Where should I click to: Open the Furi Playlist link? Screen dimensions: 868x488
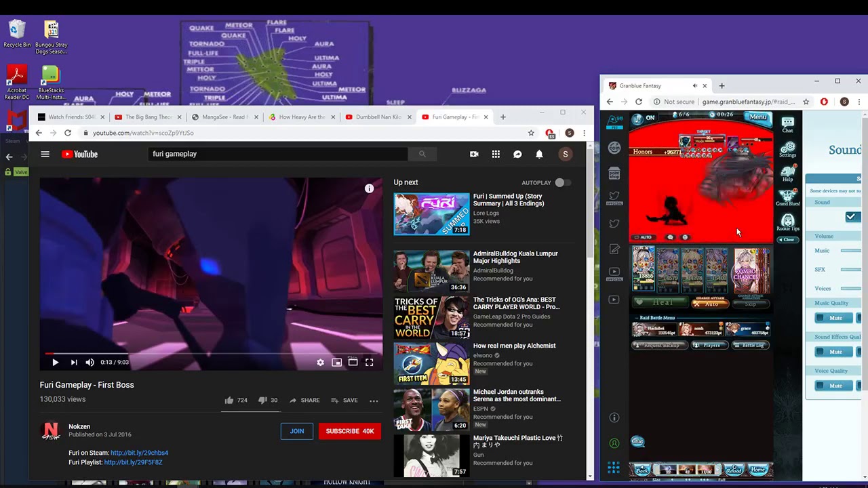pos(133,462)
